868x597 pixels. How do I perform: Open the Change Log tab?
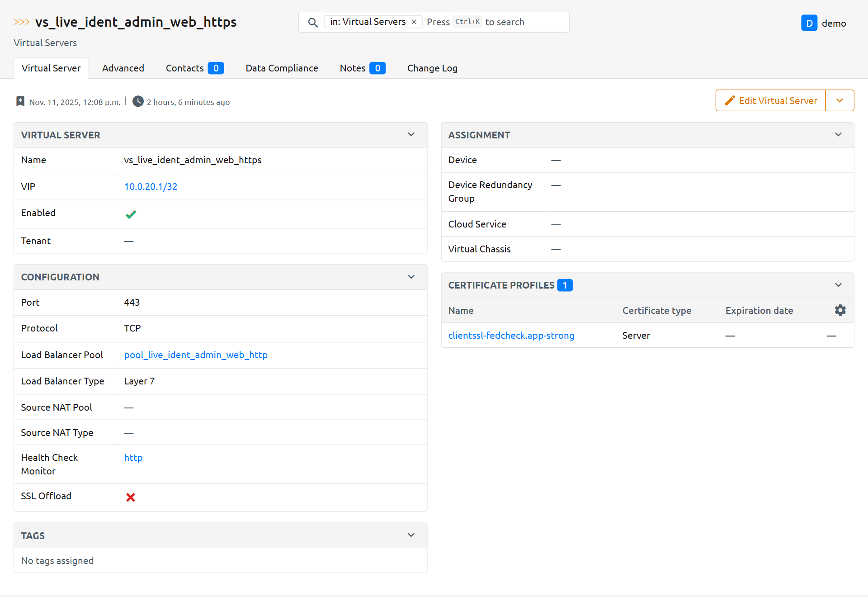tap(432, 68)
